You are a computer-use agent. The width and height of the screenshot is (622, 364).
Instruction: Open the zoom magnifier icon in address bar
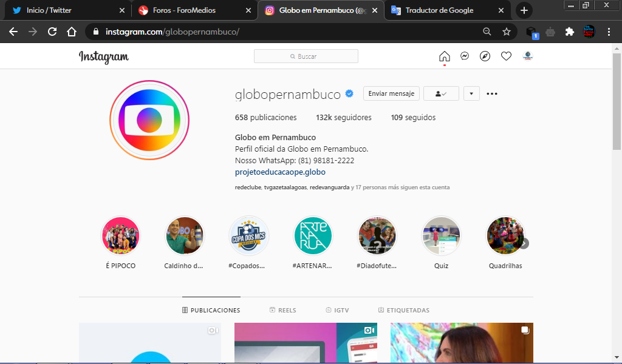[x=487, y=32]
